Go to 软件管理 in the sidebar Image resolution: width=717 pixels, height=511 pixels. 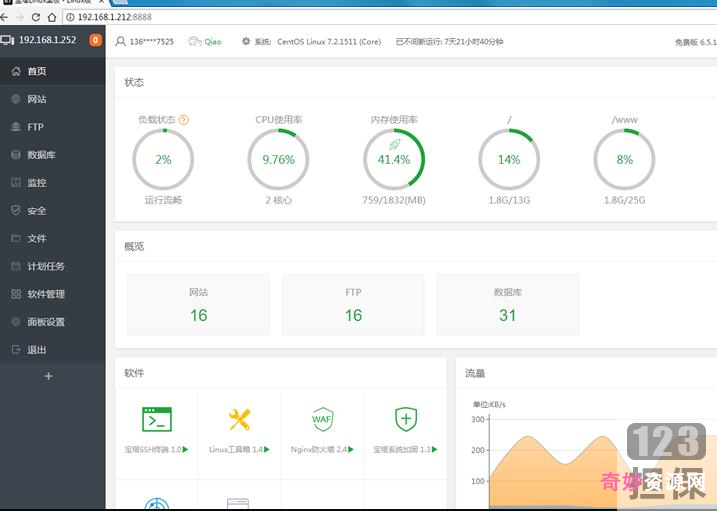pyautogui.click(x=53, y=294)
